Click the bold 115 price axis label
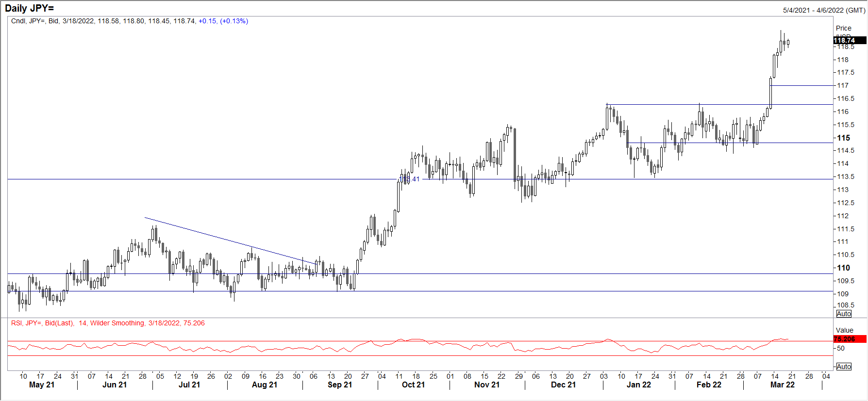Screen dimensions: 868x401 coord(844,138)
